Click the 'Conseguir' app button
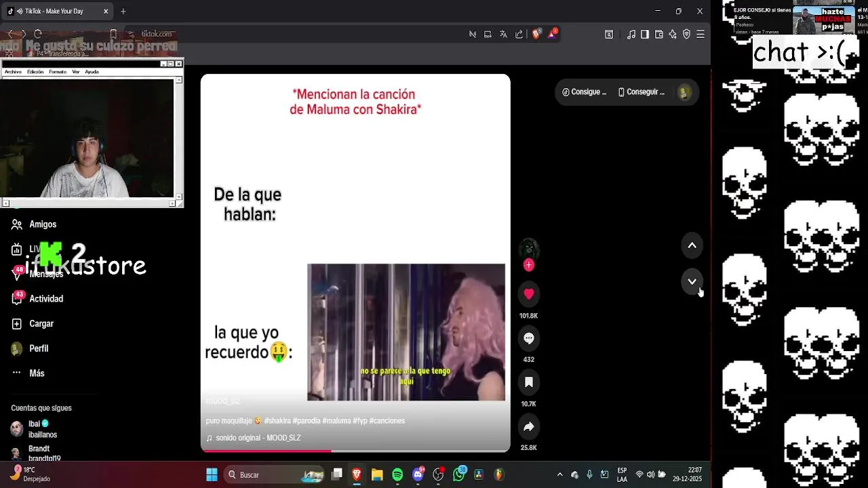This screenshot has height=488, width=868. 642,92
